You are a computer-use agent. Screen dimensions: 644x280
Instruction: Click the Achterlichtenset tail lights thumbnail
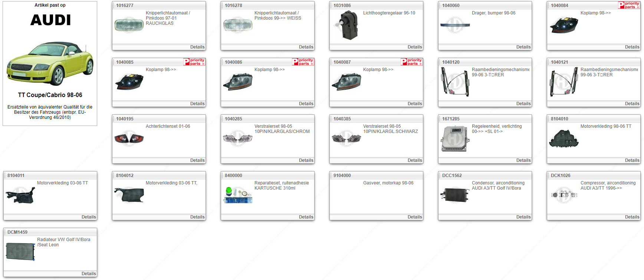[129, 139]
